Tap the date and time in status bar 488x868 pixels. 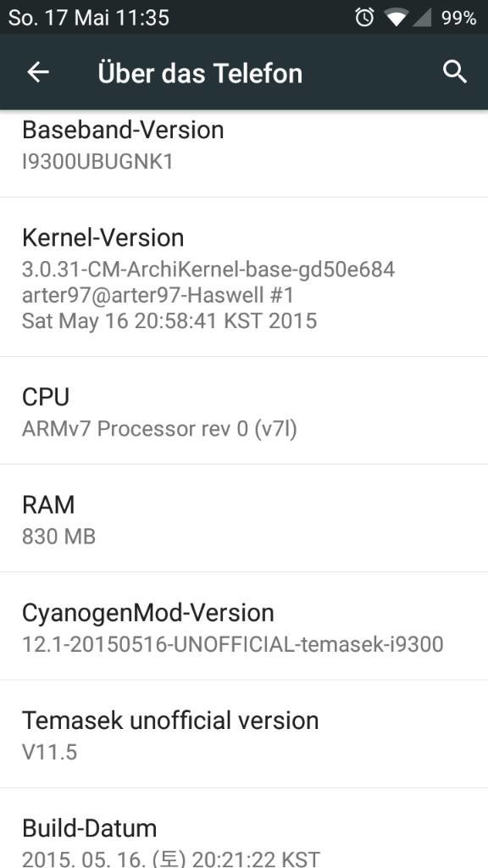click(x=88, y=18)
